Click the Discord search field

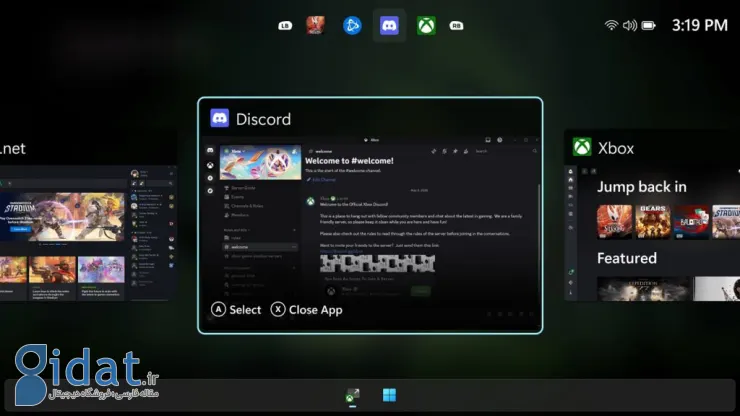point(506,151)
